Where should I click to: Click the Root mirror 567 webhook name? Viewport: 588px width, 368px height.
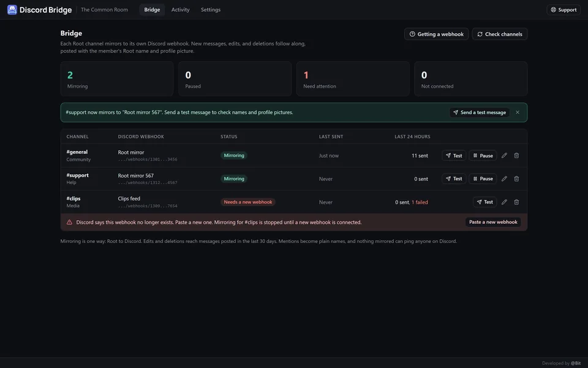pos(136,176)
